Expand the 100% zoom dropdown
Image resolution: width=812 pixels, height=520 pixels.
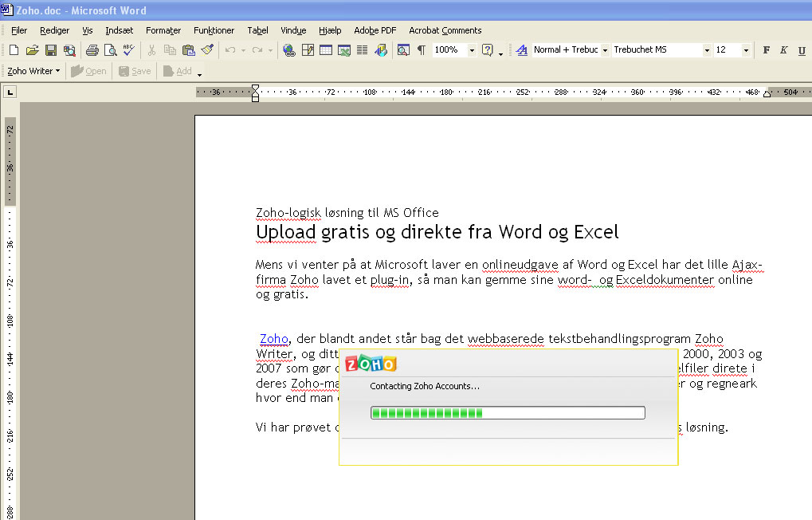472,50
